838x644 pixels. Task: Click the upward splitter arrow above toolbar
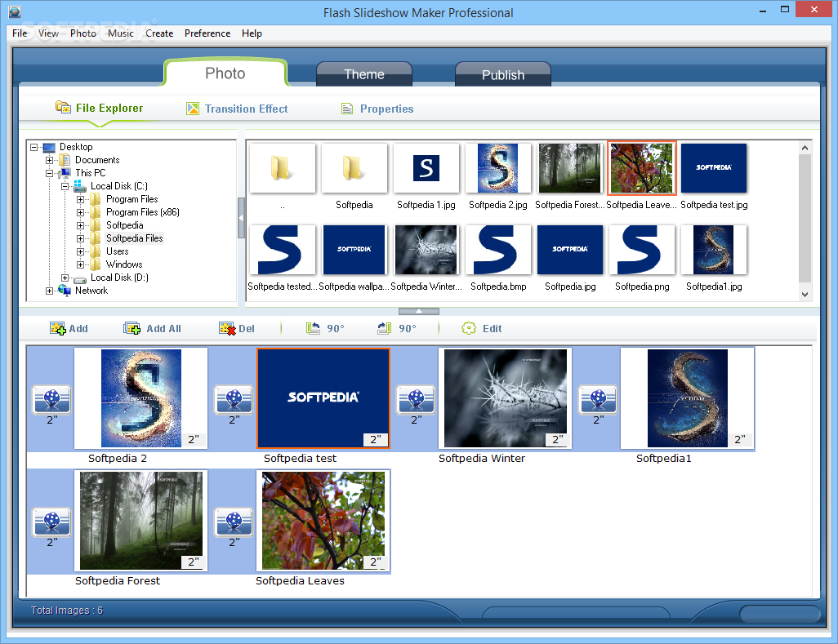click(419, 311)
